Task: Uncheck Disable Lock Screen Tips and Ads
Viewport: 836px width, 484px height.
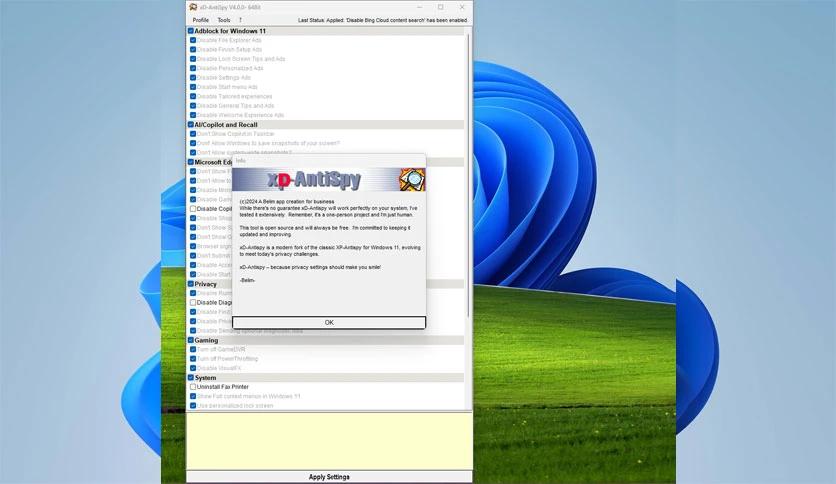Action: (193, 59)
